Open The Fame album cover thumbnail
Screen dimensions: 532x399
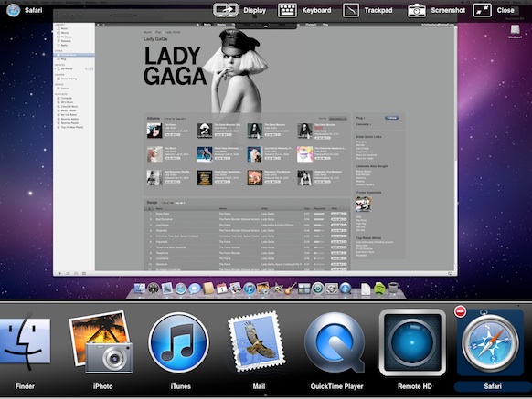pyautogui.click(x=154, y=131)
